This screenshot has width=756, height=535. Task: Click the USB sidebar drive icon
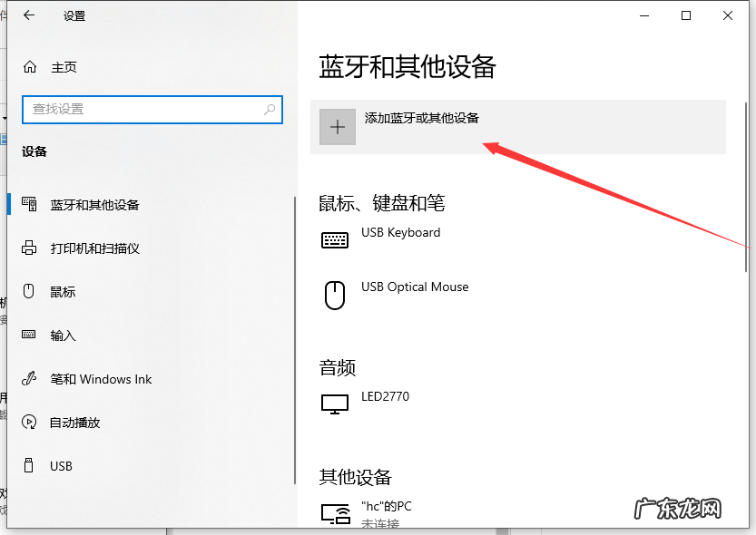[x=28, y=465]
